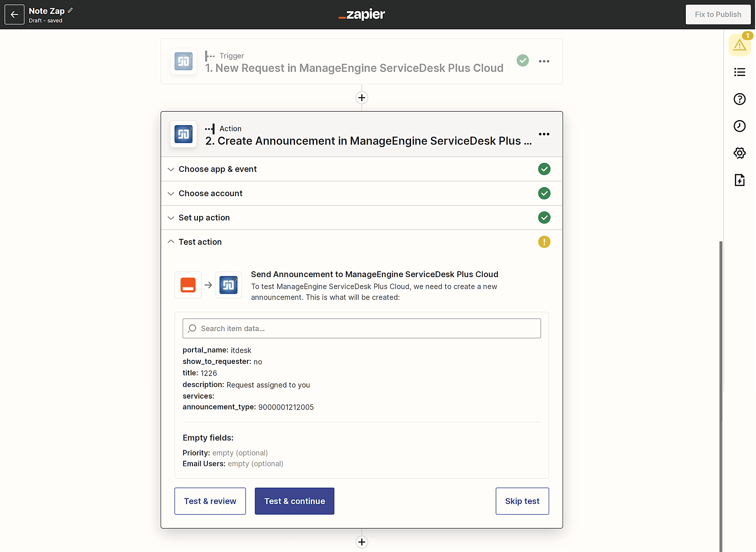The width and height of the screenshot is (756, 552).
Task: Open the Zap details file icon
Action: pos(739,180)
